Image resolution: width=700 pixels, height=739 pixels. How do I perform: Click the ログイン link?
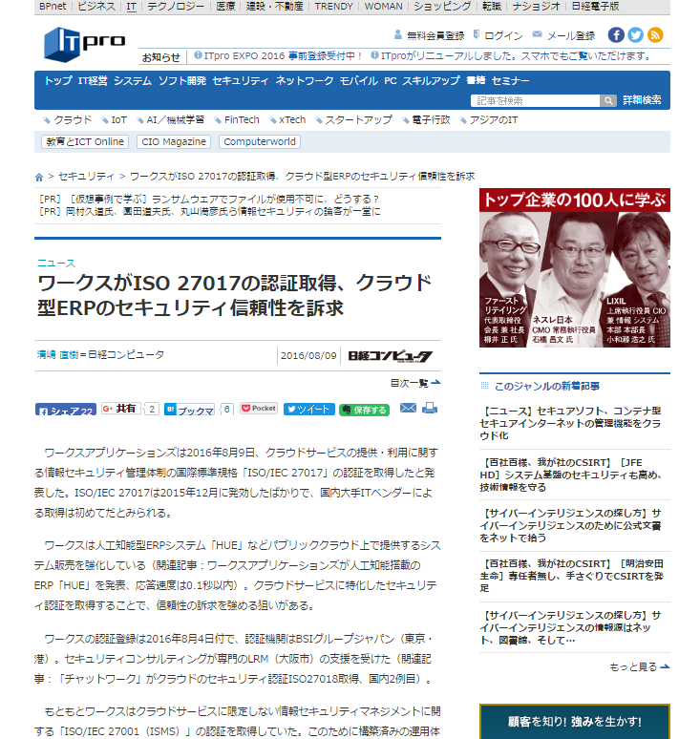[x=503, y=35]
